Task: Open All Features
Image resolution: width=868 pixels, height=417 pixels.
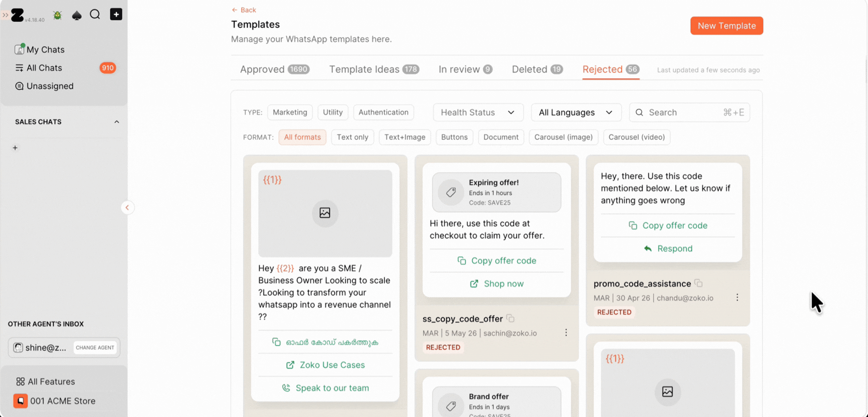Action: [45, 381]
